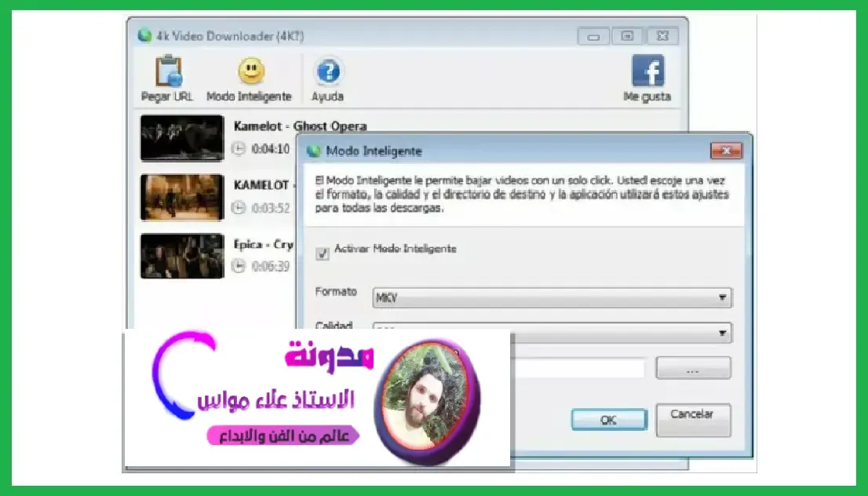Click the duration text 0:06:39
This screenshot has width=868, height=496.
click(271, 266)
